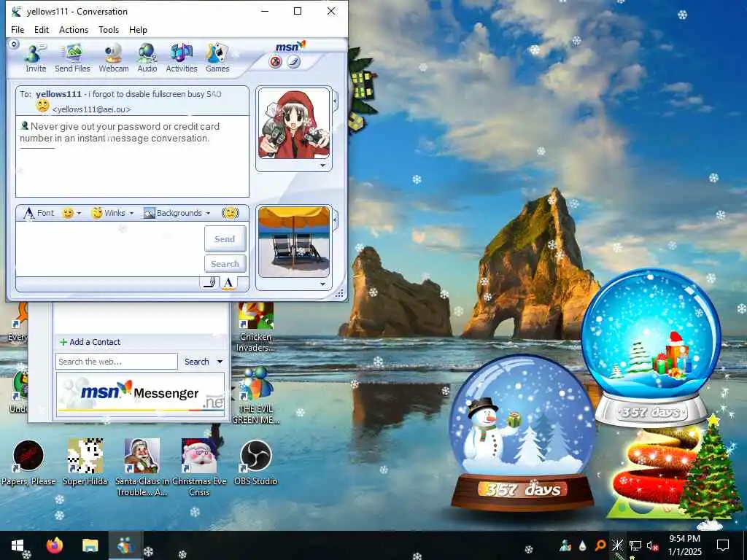Open the Help menu

tap(138, 29)
